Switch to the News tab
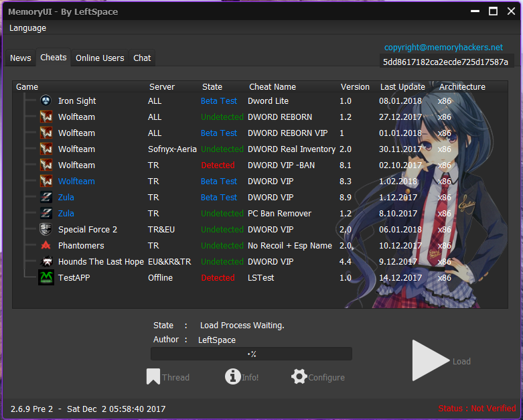The image size is (523, 420). click(20, 58)
